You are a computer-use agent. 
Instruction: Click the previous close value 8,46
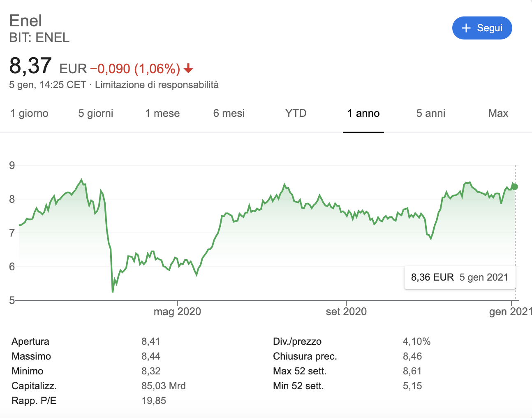tap(412, 356)
